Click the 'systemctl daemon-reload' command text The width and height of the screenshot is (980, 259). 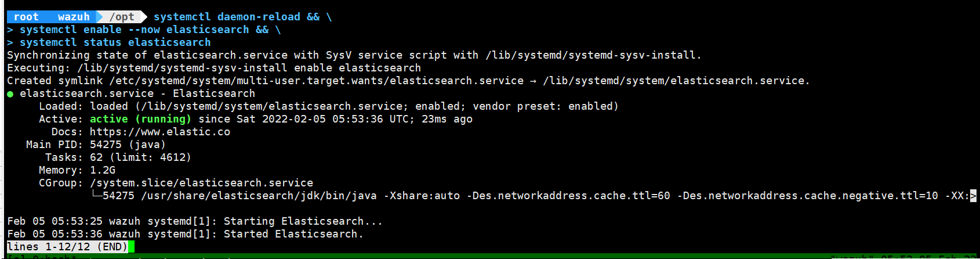coord(227,17)
